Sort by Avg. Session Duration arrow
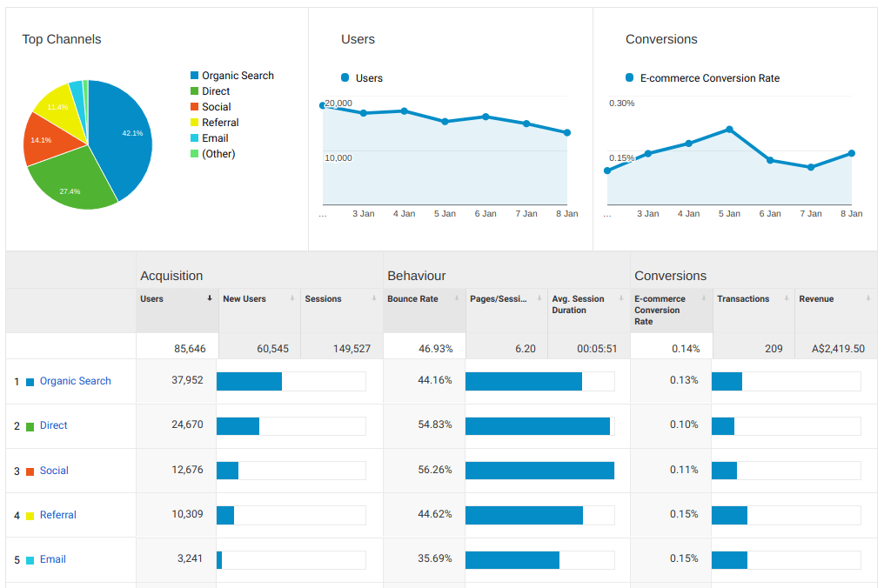The width and height of the screenshot is (884, 588). tap(620, 298)
